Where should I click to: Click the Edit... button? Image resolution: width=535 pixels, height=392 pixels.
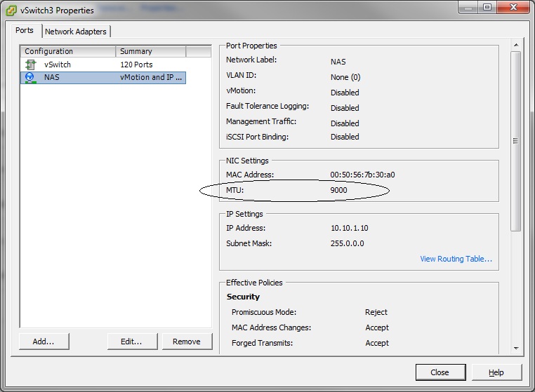point(132,342)
